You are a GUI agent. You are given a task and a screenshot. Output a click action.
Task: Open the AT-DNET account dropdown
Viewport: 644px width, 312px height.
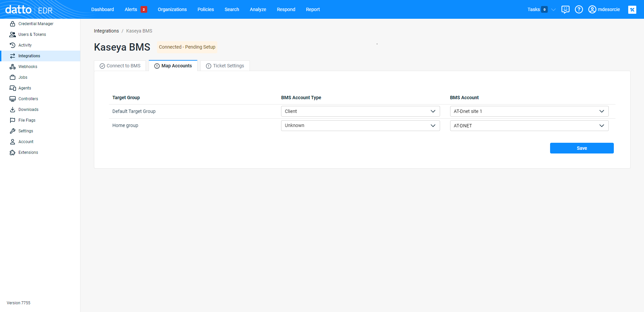coord(529,126)
